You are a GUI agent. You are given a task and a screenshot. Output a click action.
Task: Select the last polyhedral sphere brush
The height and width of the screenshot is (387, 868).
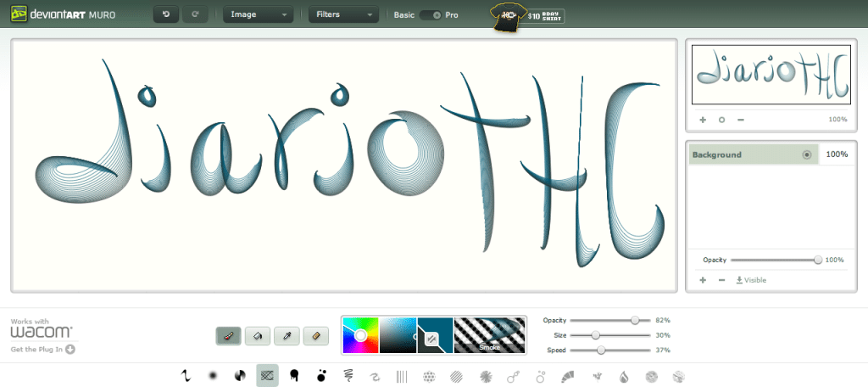(678, 377)
